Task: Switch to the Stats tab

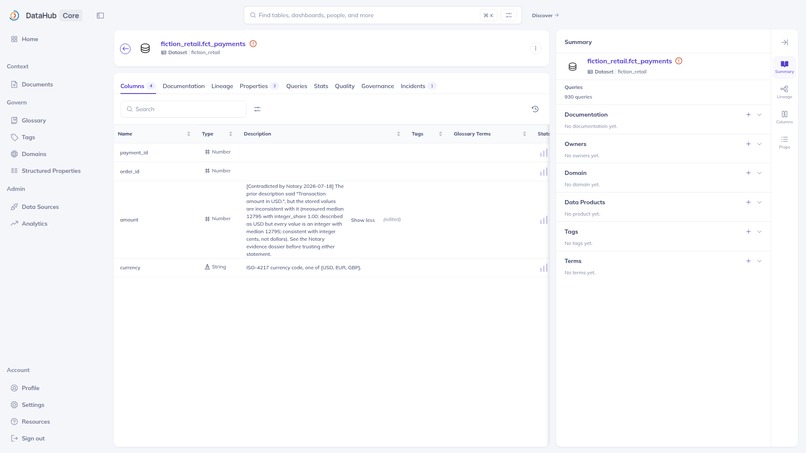Action: pos(321,86)
